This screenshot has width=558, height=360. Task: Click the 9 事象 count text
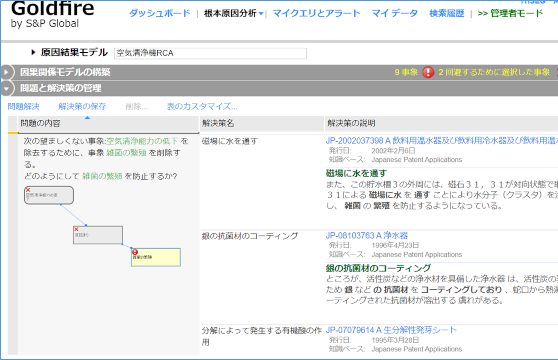pyautogui.click(x=406, y=72)
